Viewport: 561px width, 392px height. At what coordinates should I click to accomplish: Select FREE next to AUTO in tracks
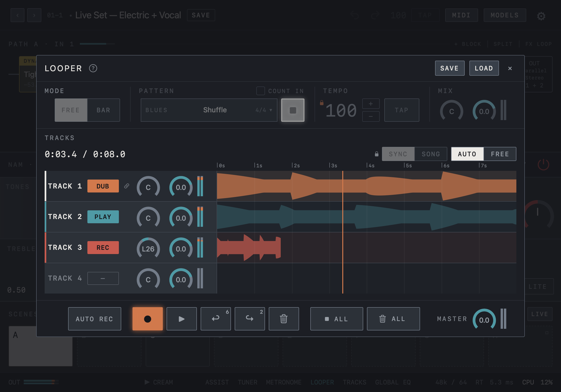(x=500, y=154)
